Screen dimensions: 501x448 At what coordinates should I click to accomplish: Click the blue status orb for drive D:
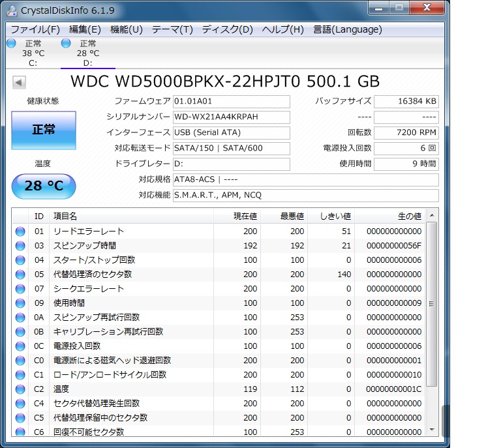tap(66, 43)
